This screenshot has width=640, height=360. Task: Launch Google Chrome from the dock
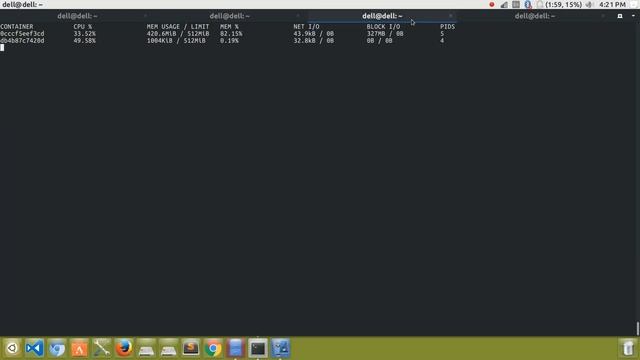point(213,348)
